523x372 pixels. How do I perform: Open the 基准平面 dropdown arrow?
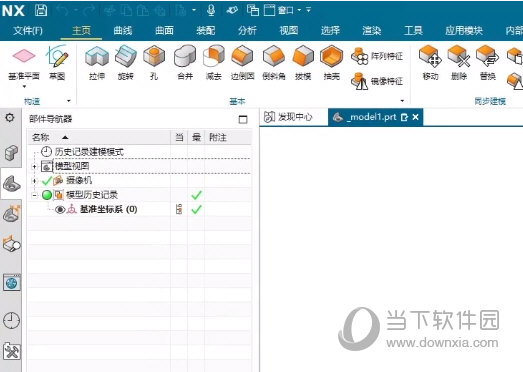point(24,87)
